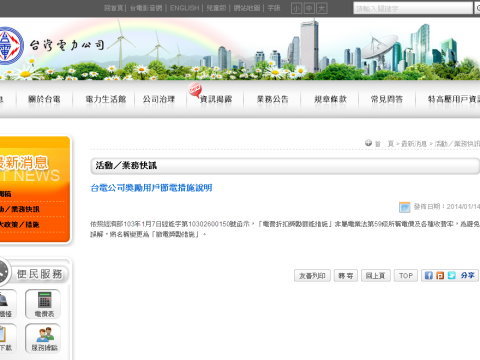Go to 回首頁 link in top bar
Image resolution: width=480 pixels, height=360 pixels.
(x=113, y=8)
